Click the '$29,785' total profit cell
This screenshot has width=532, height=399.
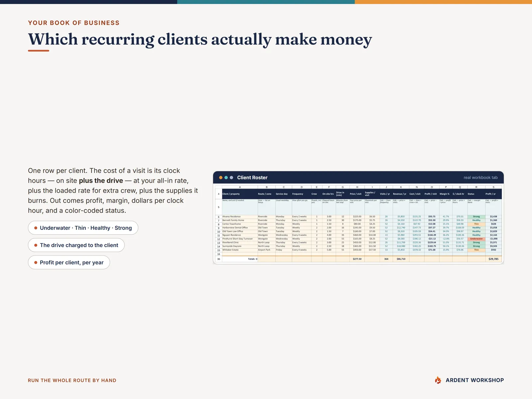(493, 259)
